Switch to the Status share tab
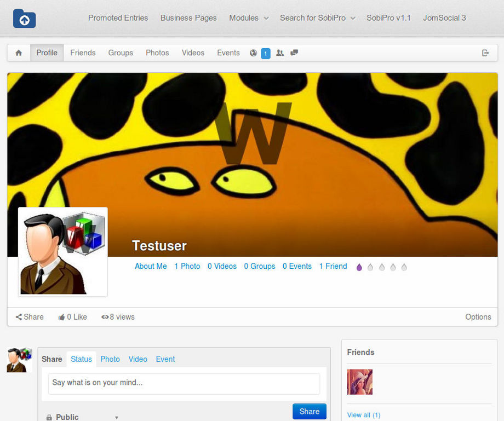The height and width of the screenshot is (421, 504). pos(81,359)
